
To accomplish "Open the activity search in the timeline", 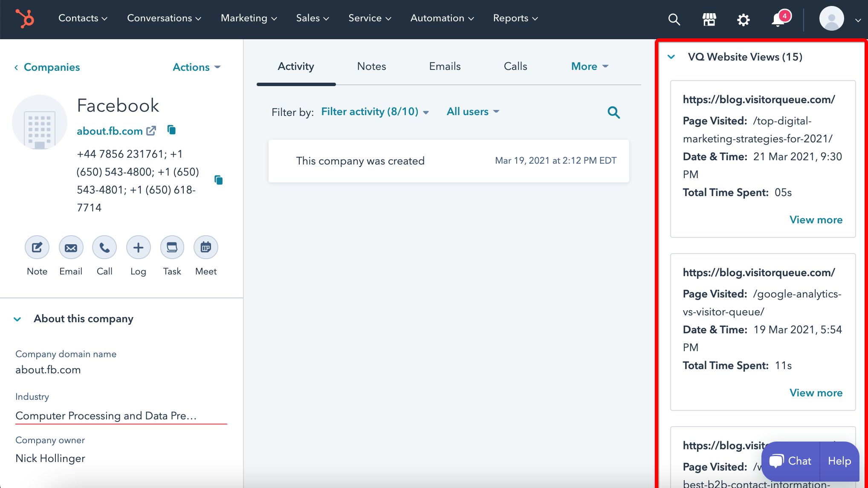I will pyautogui.click(x=613, y=112).
